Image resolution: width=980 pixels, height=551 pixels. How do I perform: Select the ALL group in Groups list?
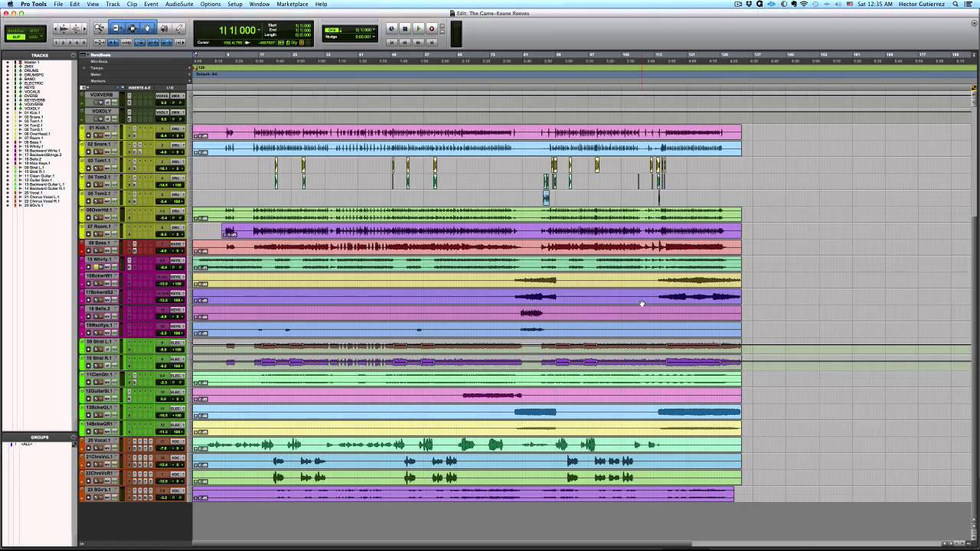click(26, 444)
